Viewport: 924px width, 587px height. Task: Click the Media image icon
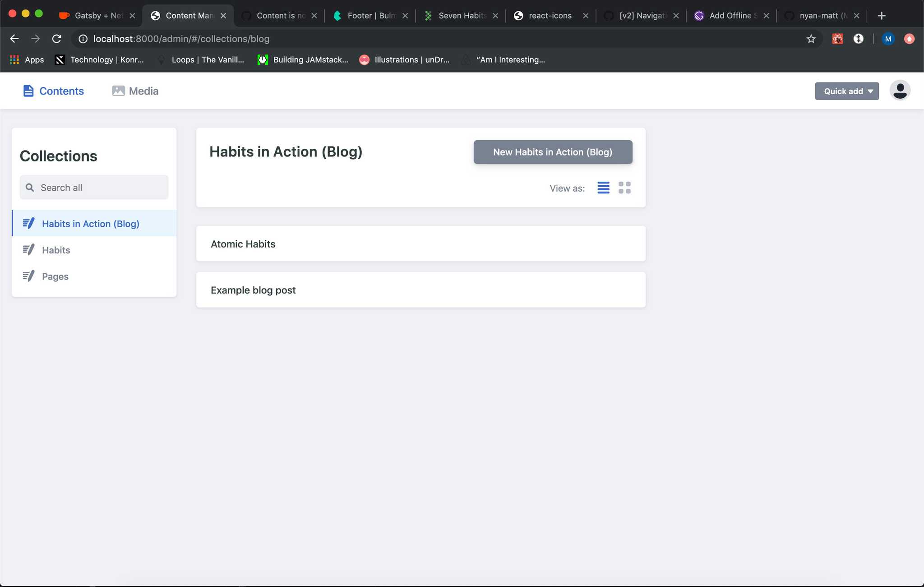pos(118,91)
